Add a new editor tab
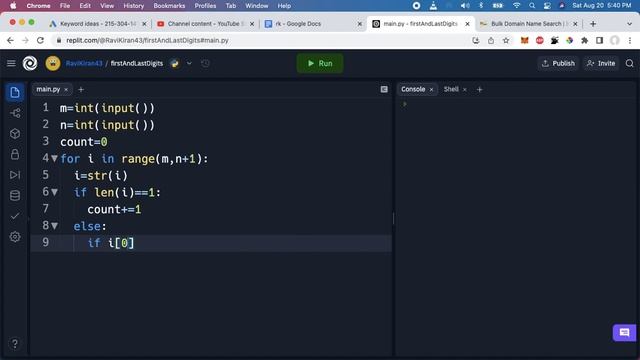The image size is (640, 360). pos(81,89)
